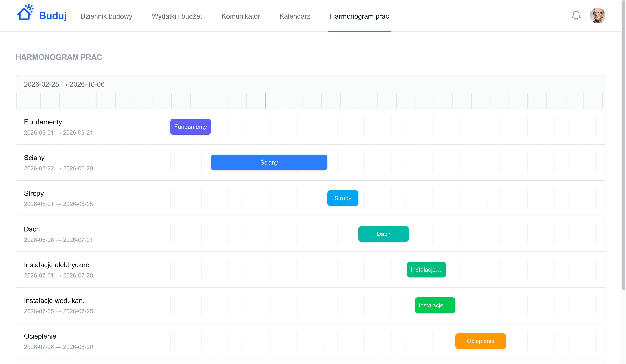Click the current-date marker in timeline header
The image size is (626, 364).
click(265, 101)
